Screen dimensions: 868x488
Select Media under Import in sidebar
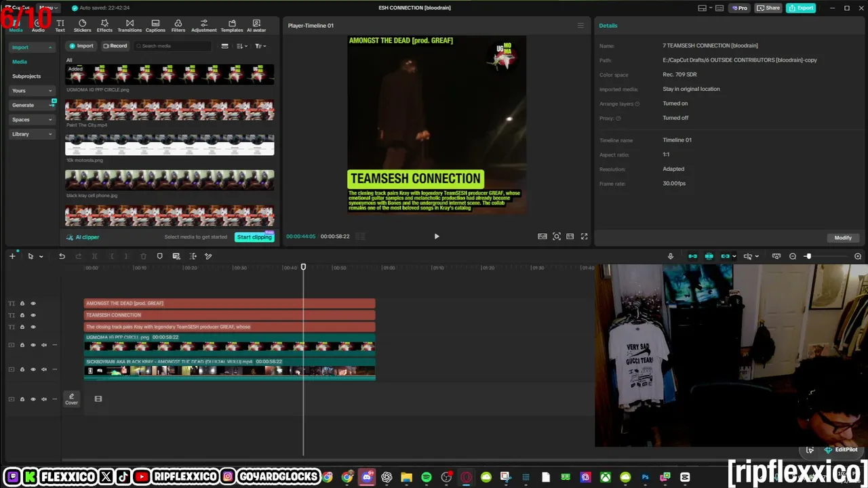click(x=20, y=62)
